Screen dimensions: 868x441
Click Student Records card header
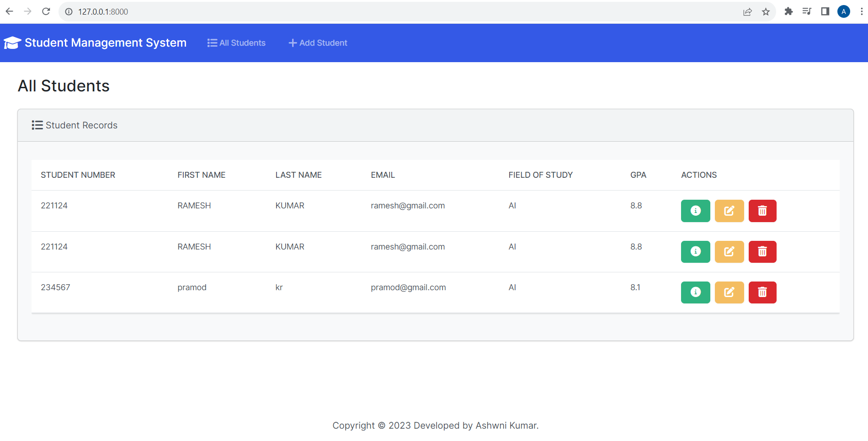tap(436, 125)
